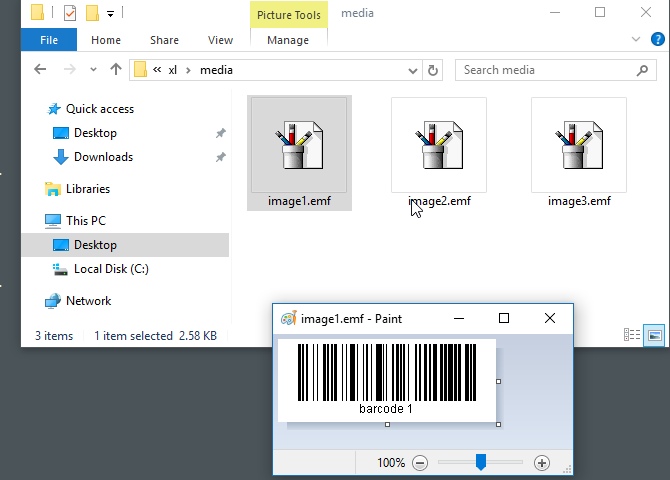Expand the address bar history dropdown
This screenshot has width=670, height=480.
tap(412, 71)
